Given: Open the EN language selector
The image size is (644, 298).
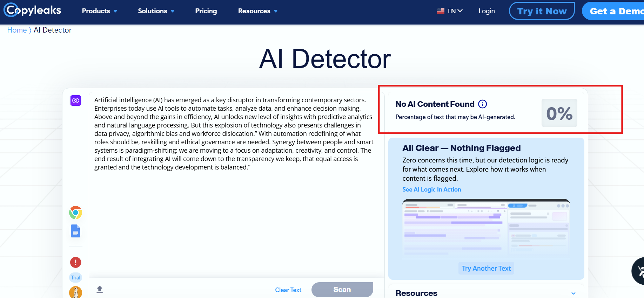Looking at the screenshot, I should (x=450, y=11).
